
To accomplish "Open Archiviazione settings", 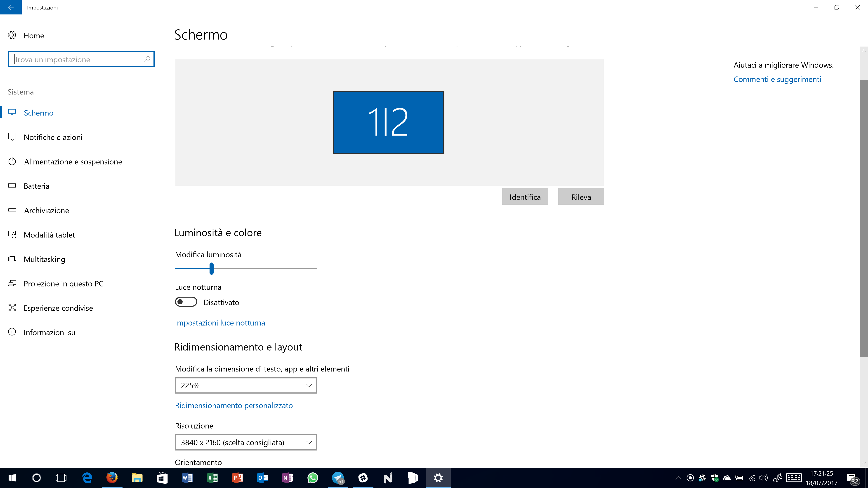I will pos(47,211).
